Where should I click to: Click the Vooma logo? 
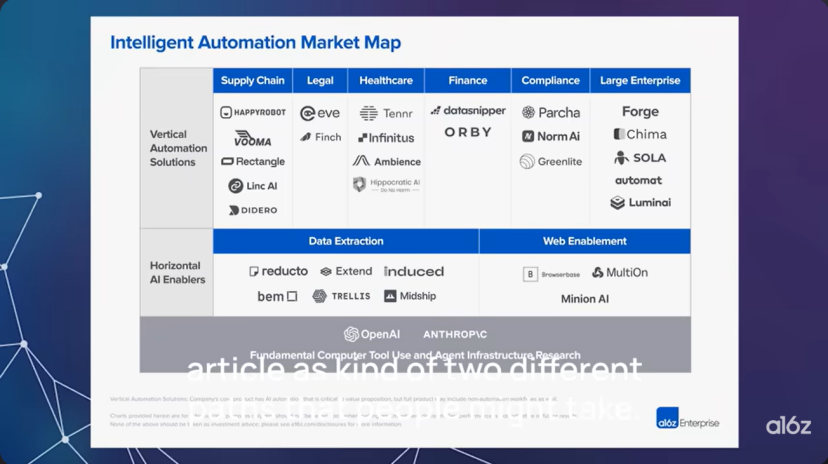click(253, 138)
